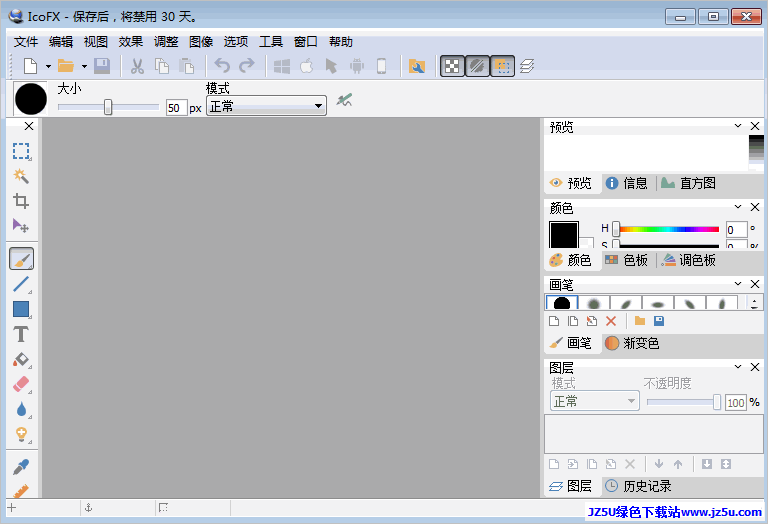Open the layer mode 正常 dropdown
This screenshot has width=768, height=524.
595,402
